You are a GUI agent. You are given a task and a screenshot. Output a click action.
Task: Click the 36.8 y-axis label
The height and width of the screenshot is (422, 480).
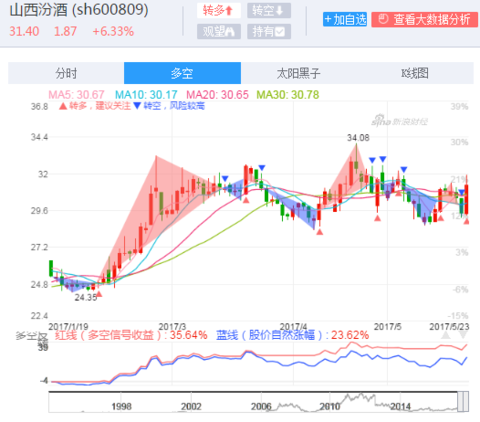click(x=39, y=107)
